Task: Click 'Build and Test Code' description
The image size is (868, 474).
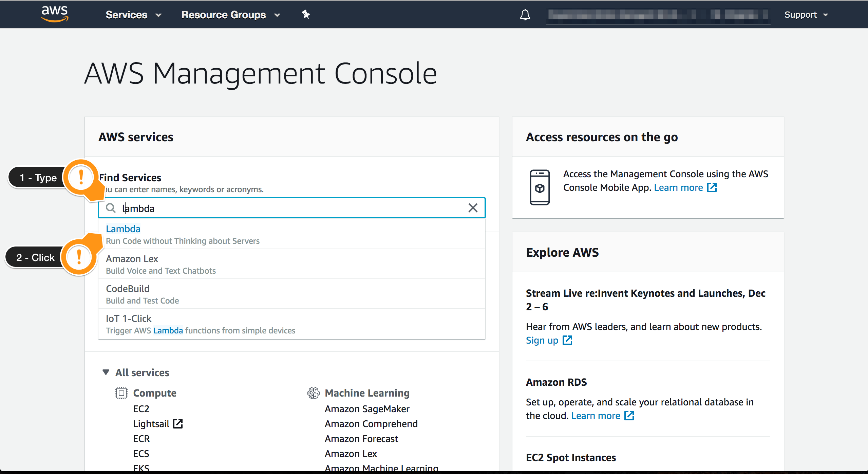Action: [142, 300]
